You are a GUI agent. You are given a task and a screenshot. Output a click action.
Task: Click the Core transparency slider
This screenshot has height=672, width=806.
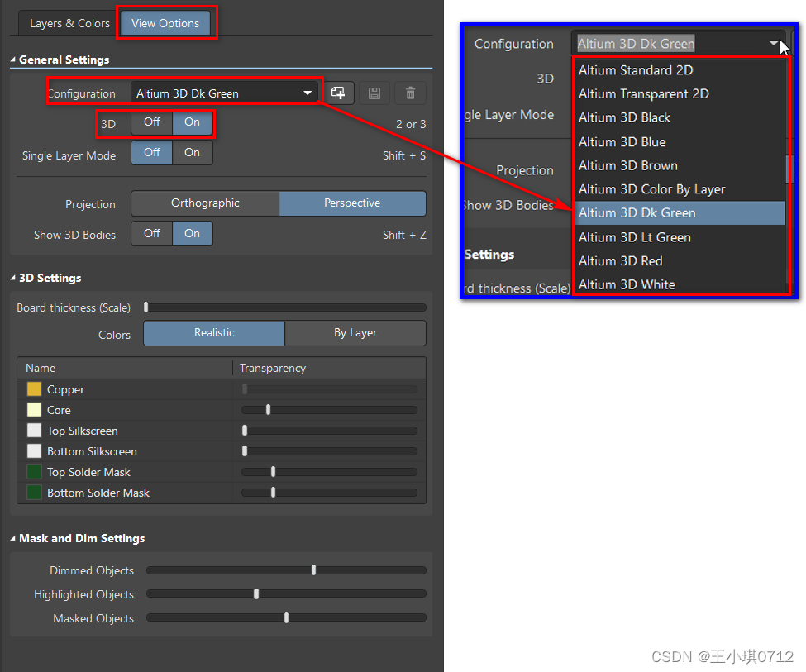(x=329, y=410)
